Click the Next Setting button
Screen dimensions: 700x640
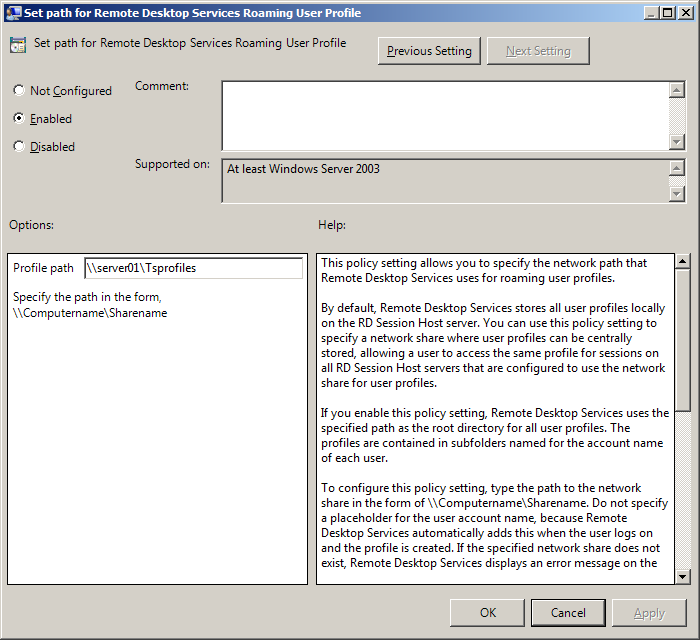pyautogui.click(x=538, y=51)
